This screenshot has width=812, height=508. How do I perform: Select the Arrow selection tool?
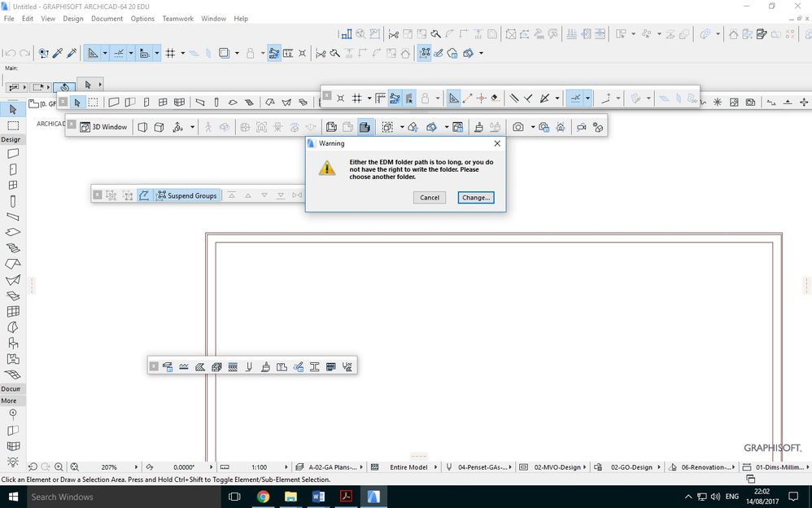[12, 109]
